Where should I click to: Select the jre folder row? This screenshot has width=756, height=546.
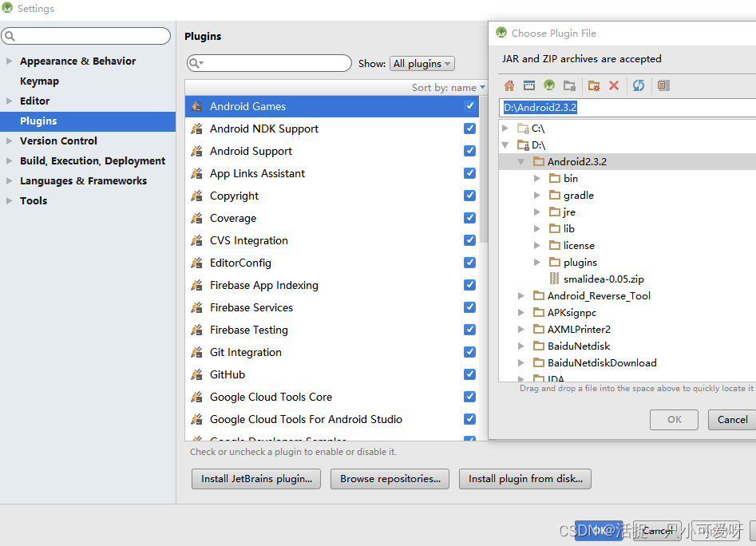(627, 212)
